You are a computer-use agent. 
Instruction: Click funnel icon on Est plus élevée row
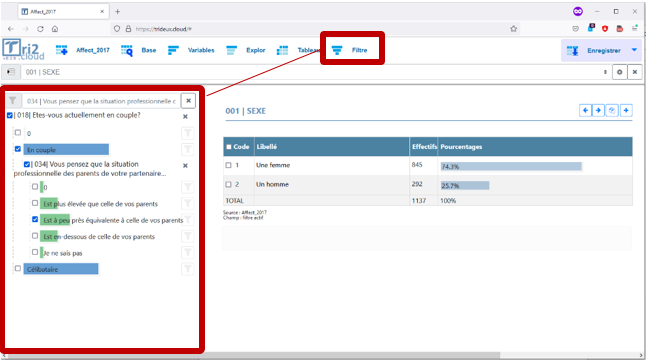tap(188, 203)
